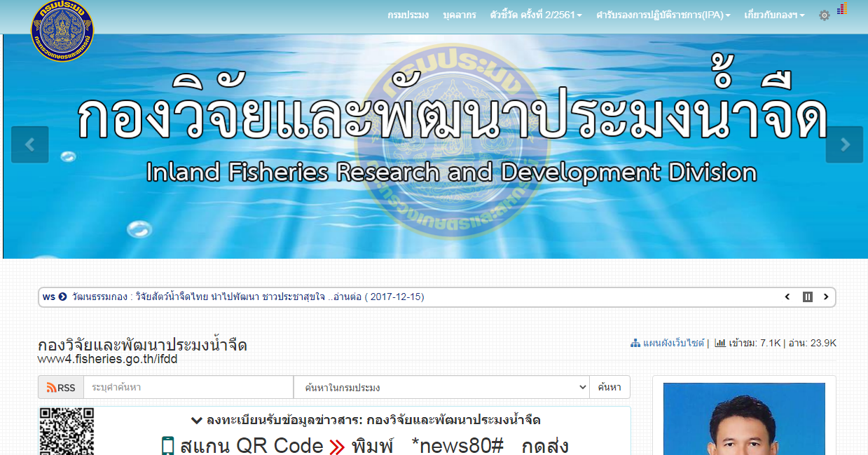Go to previous banner slide
The image size is (868, 455).
pos(30,144)
